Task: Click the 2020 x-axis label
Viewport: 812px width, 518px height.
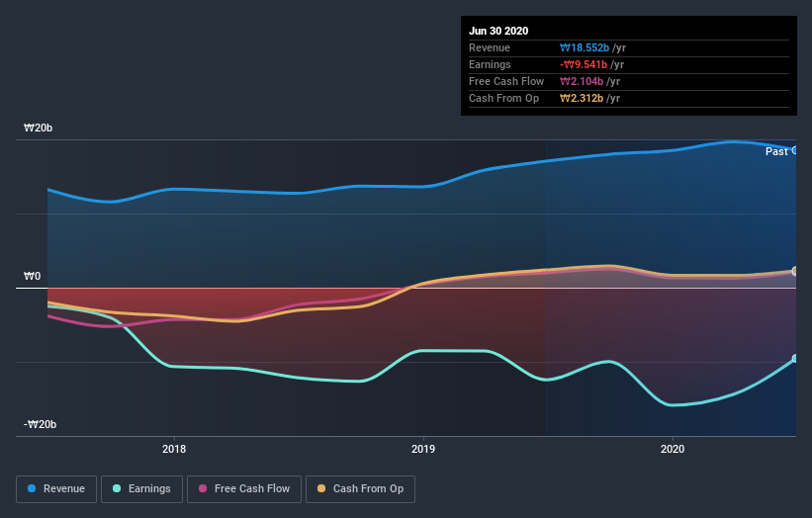Action: click(673, 449)
